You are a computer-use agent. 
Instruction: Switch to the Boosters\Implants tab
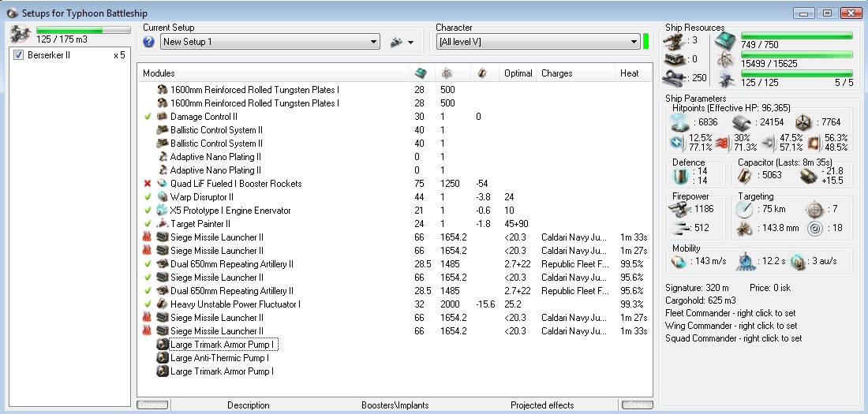395,405
